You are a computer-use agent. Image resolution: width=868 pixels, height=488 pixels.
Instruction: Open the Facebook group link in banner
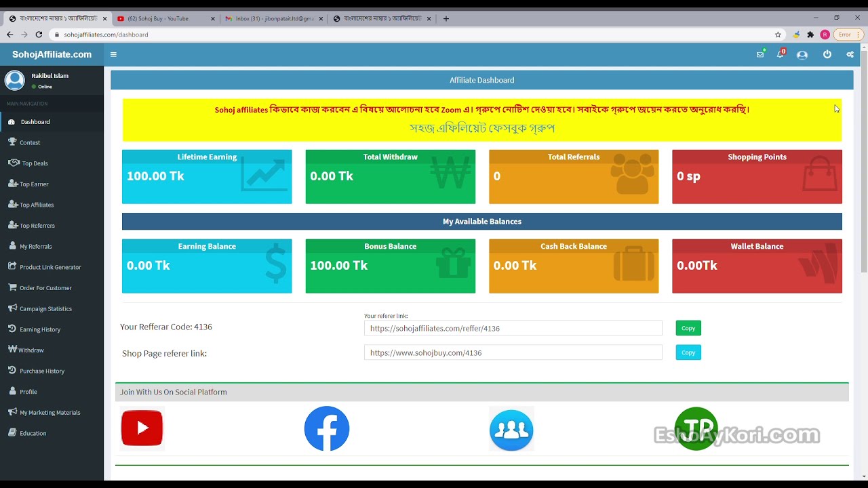pos(481,128)
